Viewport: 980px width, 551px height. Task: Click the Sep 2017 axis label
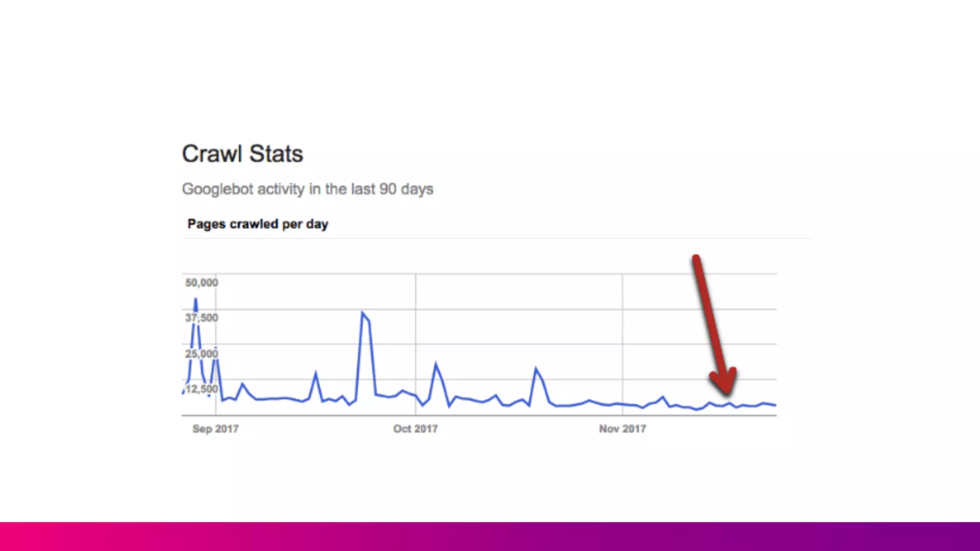coord(215,429)
